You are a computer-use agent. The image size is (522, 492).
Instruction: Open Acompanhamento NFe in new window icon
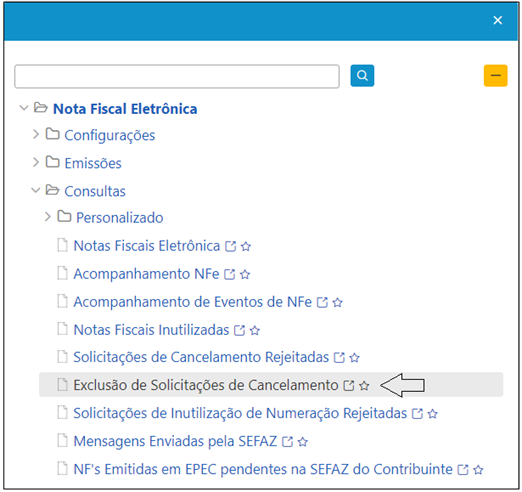coord(229,274)
